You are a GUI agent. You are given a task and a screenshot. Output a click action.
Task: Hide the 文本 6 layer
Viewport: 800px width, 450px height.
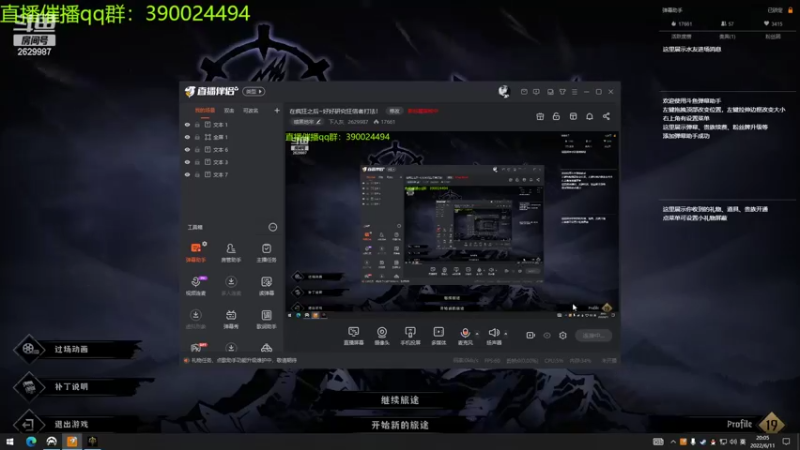click(187, 149)
